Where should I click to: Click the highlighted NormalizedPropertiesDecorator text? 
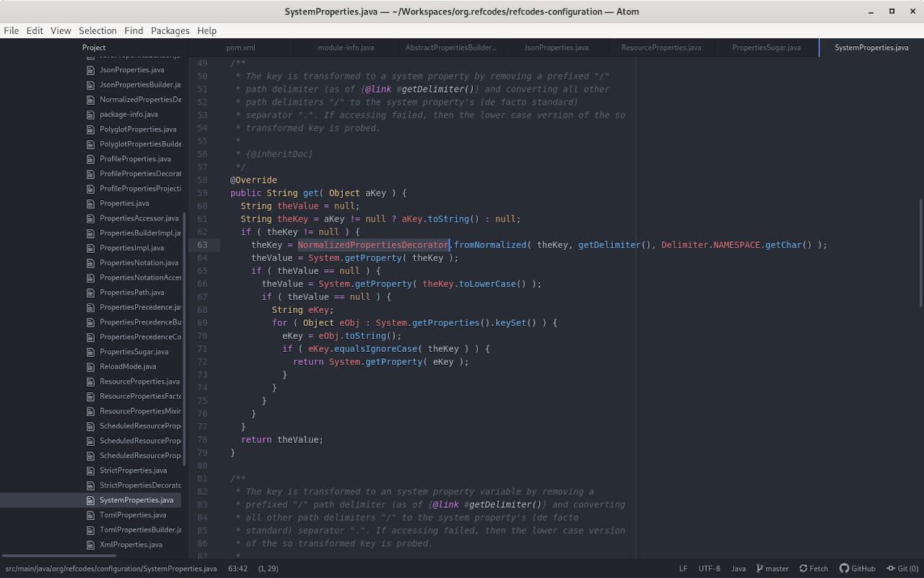(373, 245)
